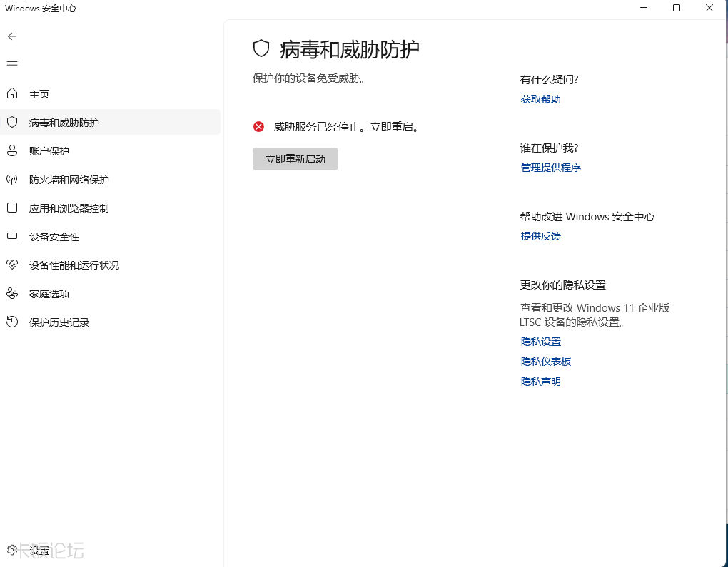Click the gear settings icon

(x=12, y=551)
